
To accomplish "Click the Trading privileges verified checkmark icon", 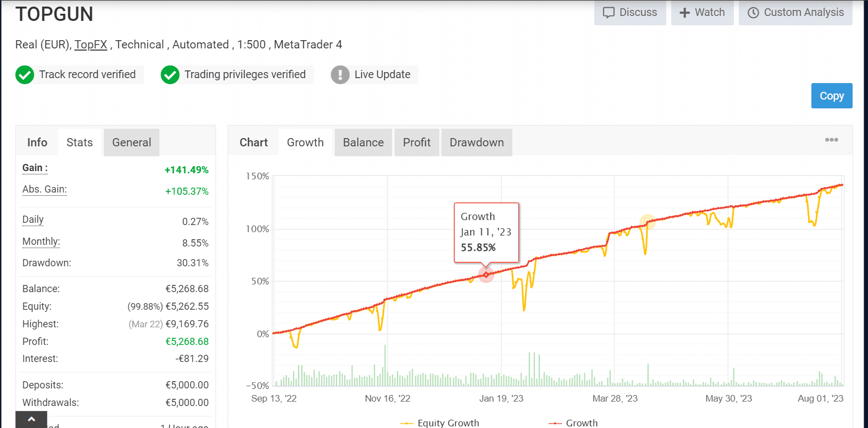I will pyautogui.click(x=170, y=75).
